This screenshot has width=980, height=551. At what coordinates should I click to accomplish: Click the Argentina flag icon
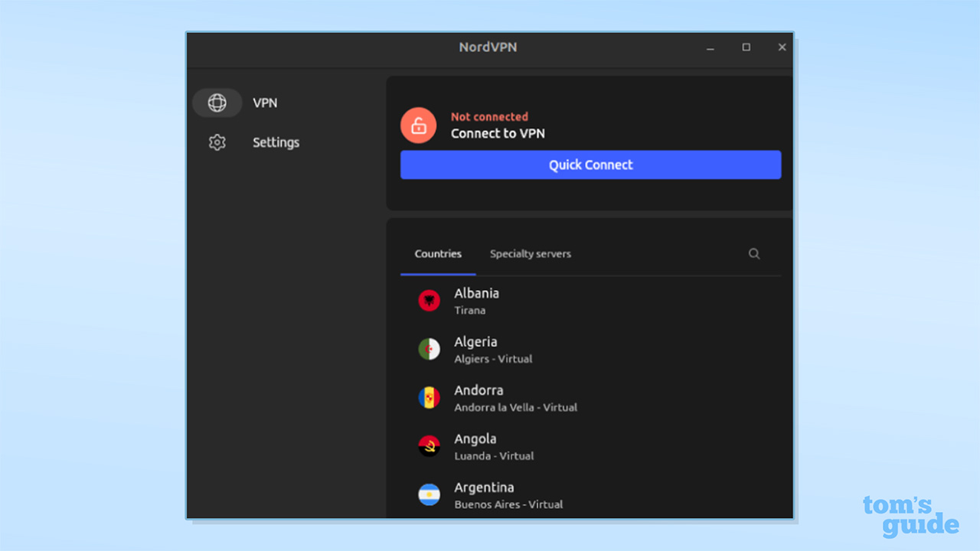pyautogui.click(x=429, y=494)
